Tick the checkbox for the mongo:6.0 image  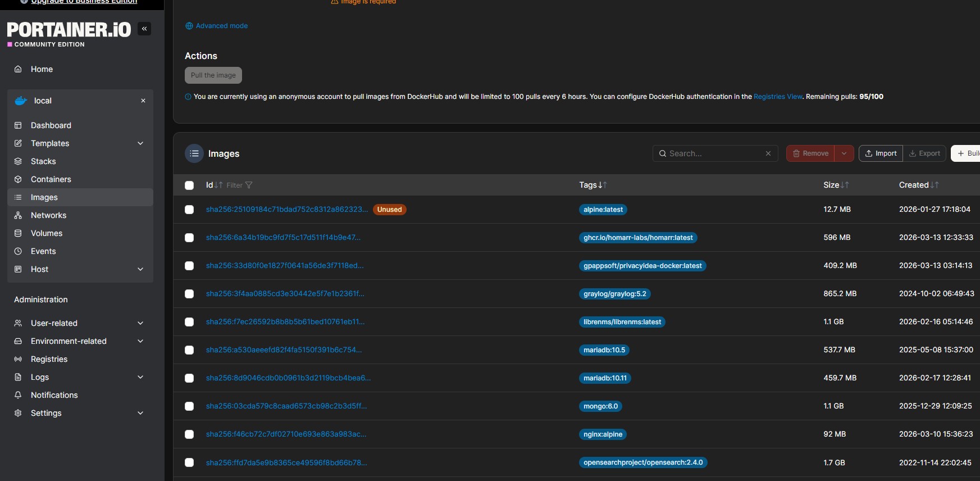point(189,406)
